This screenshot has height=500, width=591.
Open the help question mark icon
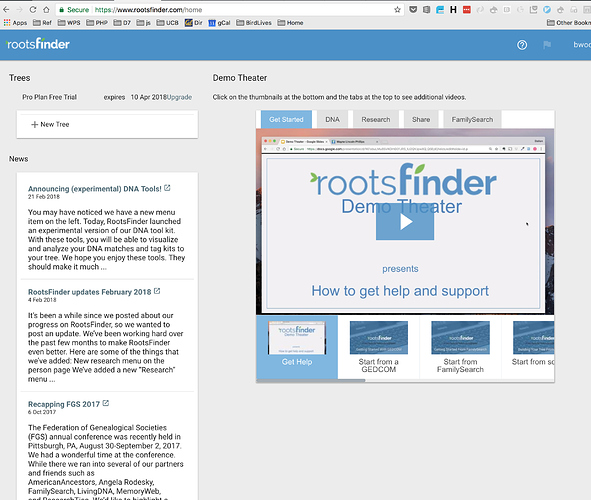[522, 45]
